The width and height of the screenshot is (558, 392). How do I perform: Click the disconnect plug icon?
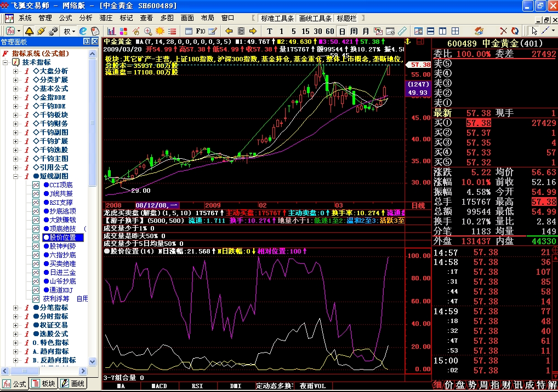53,31
